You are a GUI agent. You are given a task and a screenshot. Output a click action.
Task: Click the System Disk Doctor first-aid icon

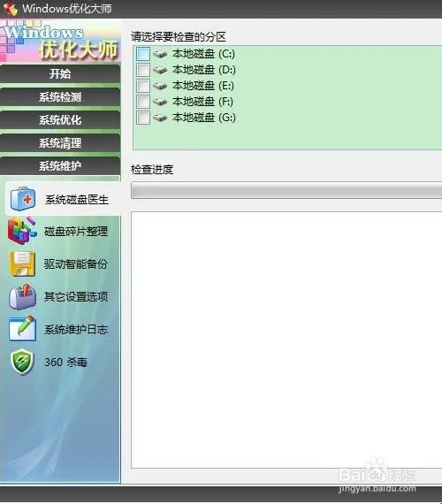pos(23,199)
